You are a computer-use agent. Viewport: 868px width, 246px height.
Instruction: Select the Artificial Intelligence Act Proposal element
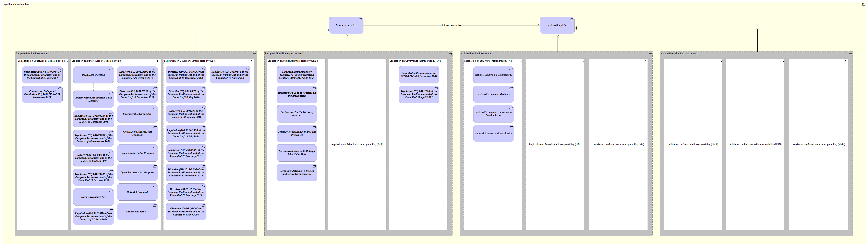(137, 133)
